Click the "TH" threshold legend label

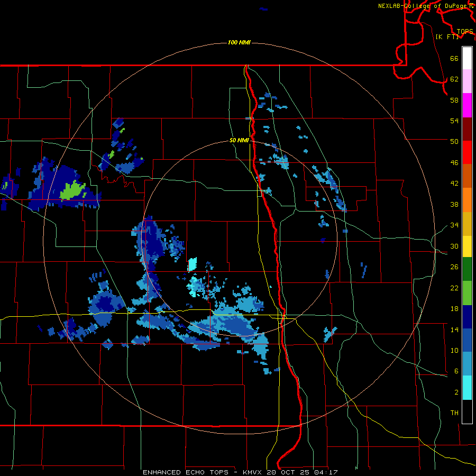pos(454,413)
